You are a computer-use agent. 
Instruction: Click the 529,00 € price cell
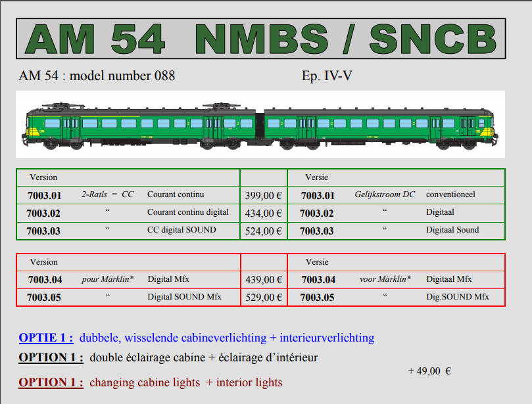pyautogui.click(x=264, y=297)
